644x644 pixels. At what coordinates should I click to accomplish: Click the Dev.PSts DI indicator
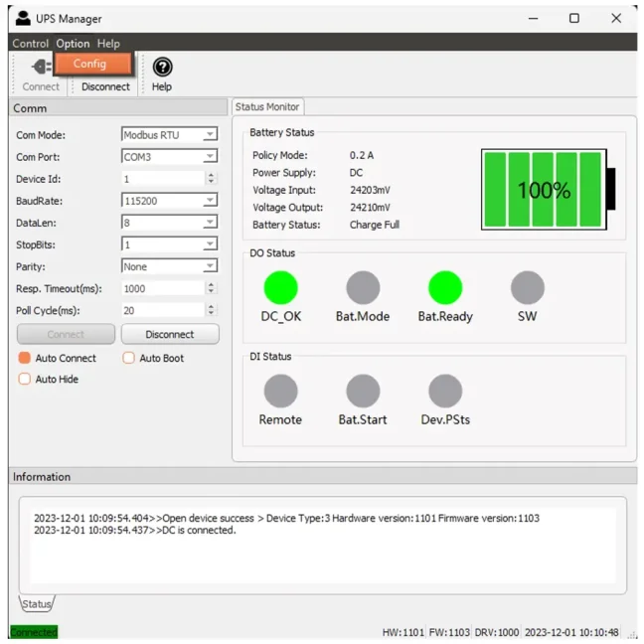[x=445, y=391]
